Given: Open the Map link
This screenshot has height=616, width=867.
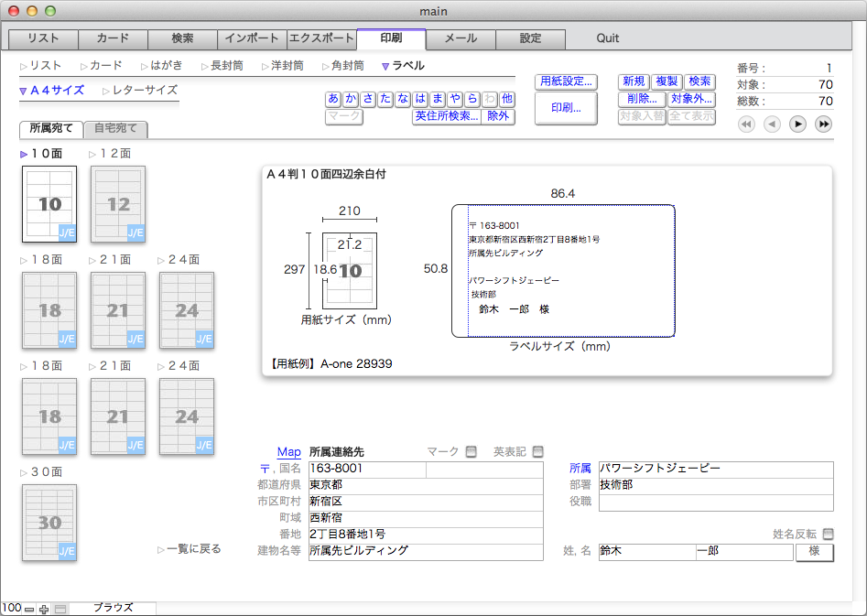Looking at the screenshot, I should click(x=288, y=452).
